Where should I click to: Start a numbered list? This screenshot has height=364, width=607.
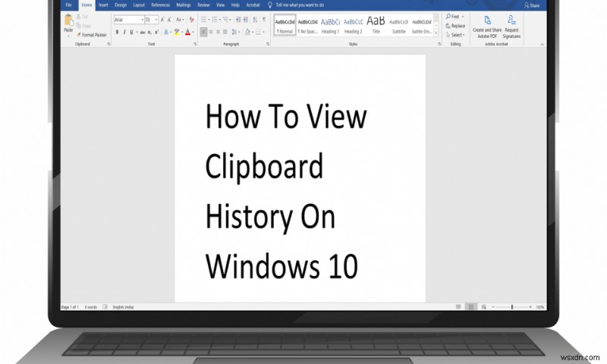[x=215, y=20]
